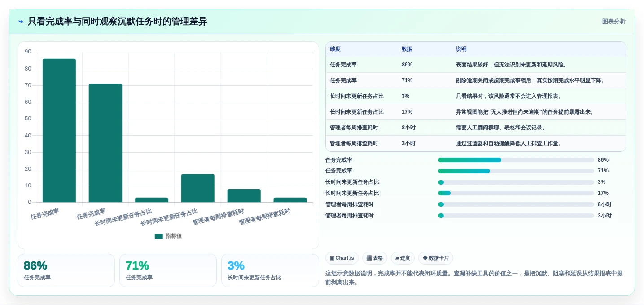Click the chart bar valued 71
Screen dimensions: 644x305
point(105,143)
